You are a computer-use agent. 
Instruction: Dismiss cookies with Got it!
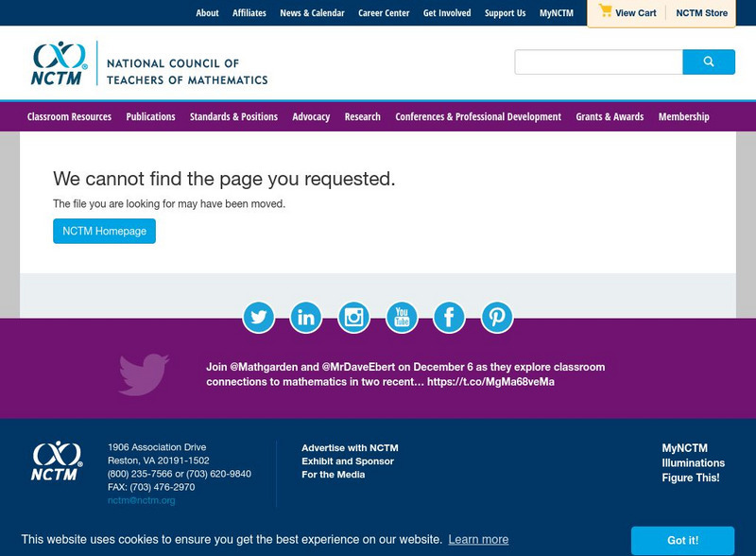pos(682,541)
